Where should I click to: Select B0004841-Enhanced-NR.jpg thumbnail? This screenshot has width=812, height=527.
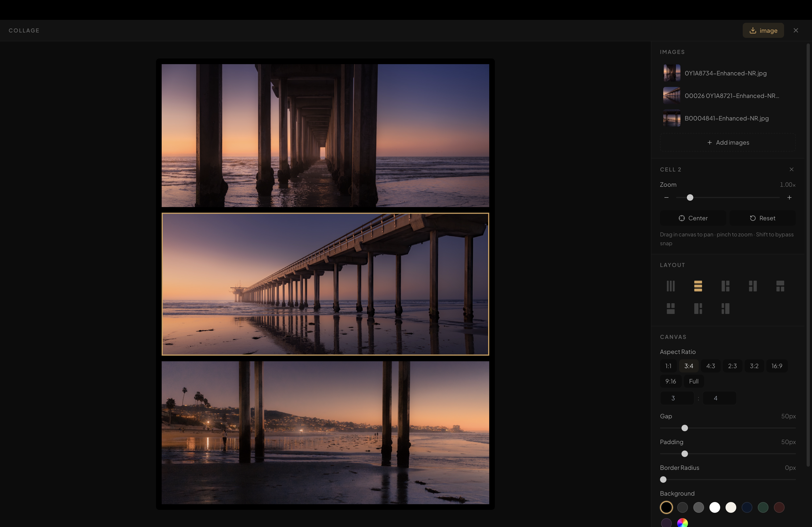[672, 118]
